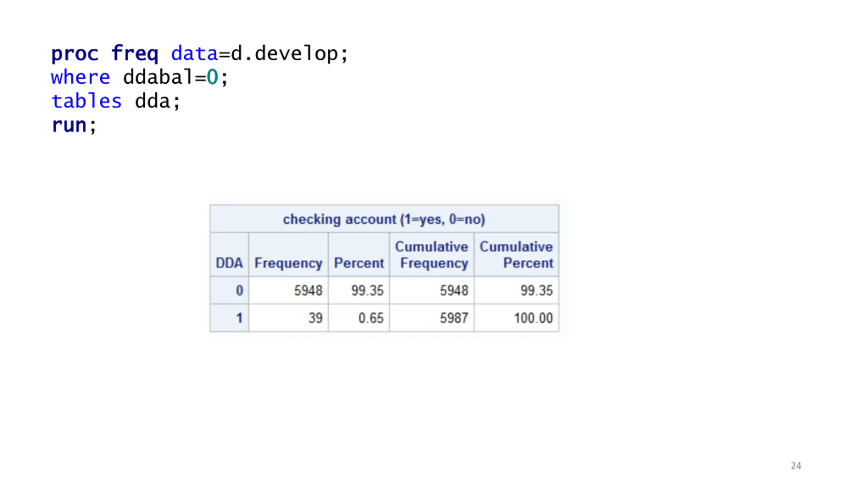Click the Percent column header
The height and width of the screenshot is (488, 868).
[359, 263]
